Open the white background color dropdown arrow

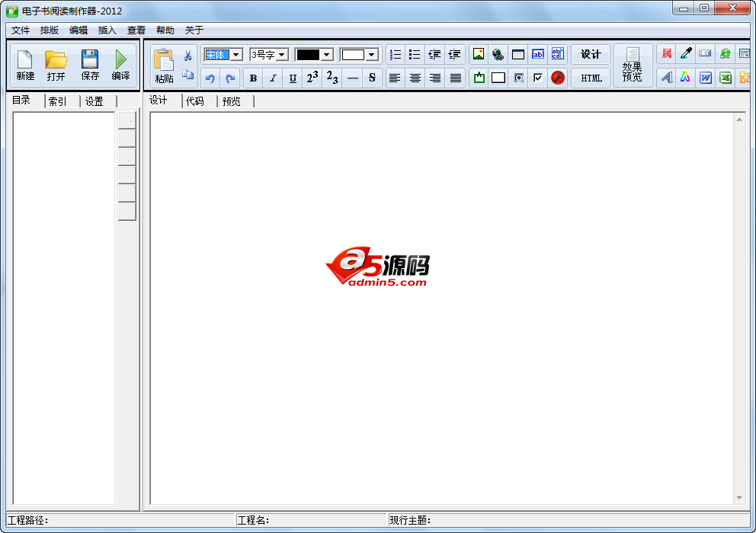coord(371,55)
